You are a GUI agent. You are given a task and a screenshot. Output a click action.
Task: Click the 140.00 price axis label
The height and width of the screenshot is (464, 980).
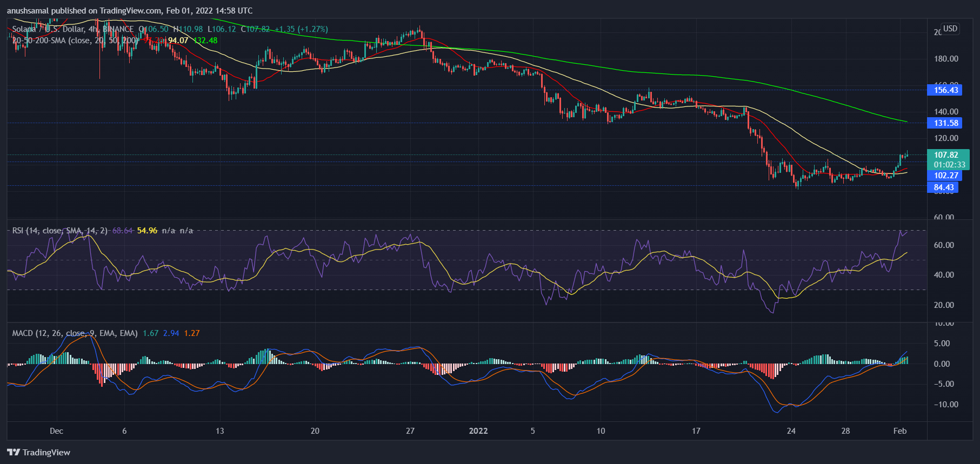coord(946,112)
